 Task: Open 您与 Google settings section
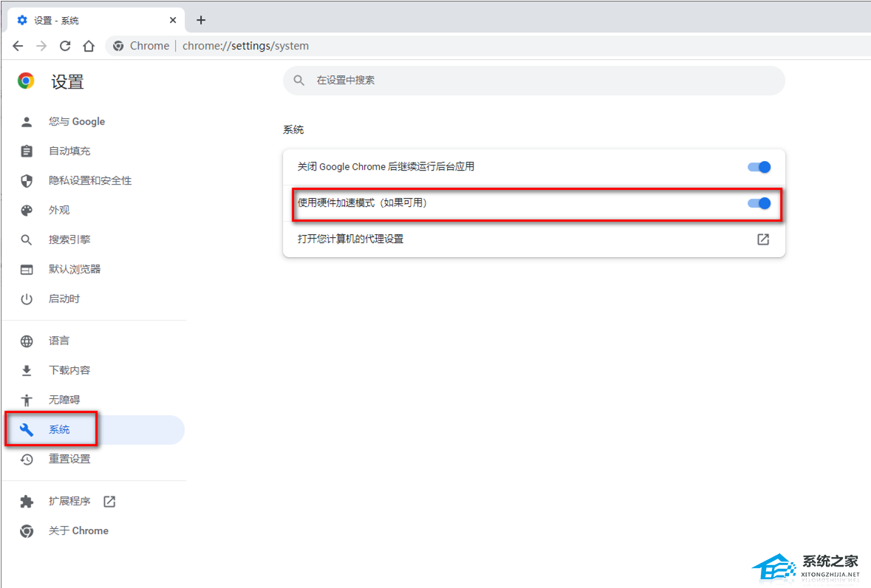tap(77, 122)
